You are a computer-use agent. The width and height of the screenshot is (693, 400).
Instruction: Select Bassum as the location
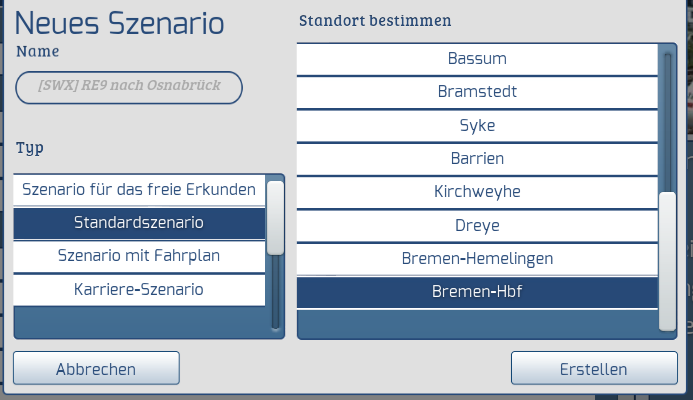[x=477, y=59]
